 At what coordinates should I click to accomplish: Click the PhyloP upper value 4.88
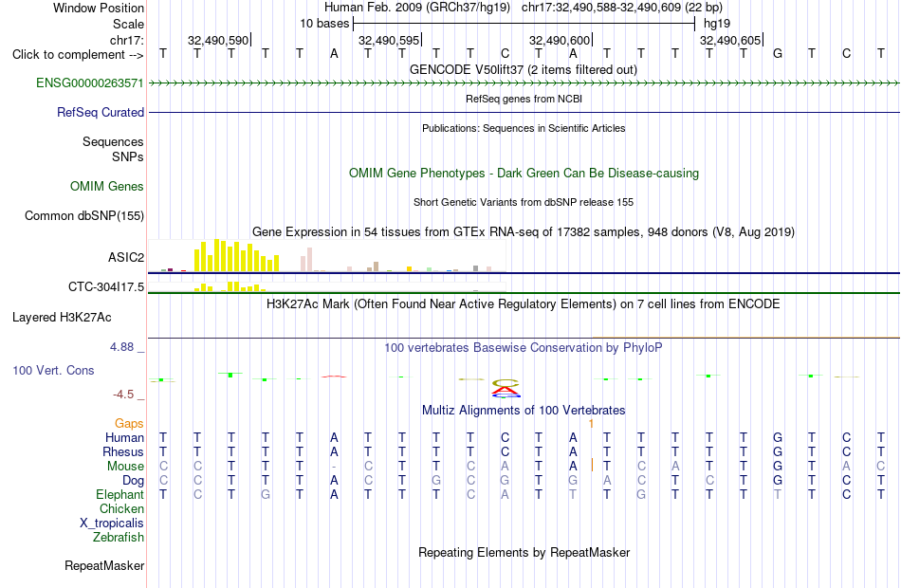[121, 347]
